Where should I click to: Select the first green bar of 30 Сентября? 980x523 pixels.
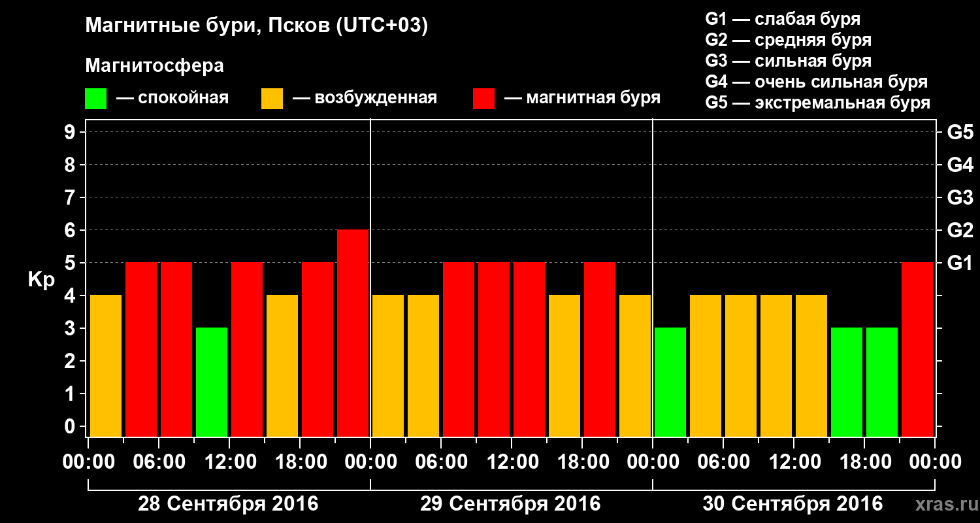[670, 382]
